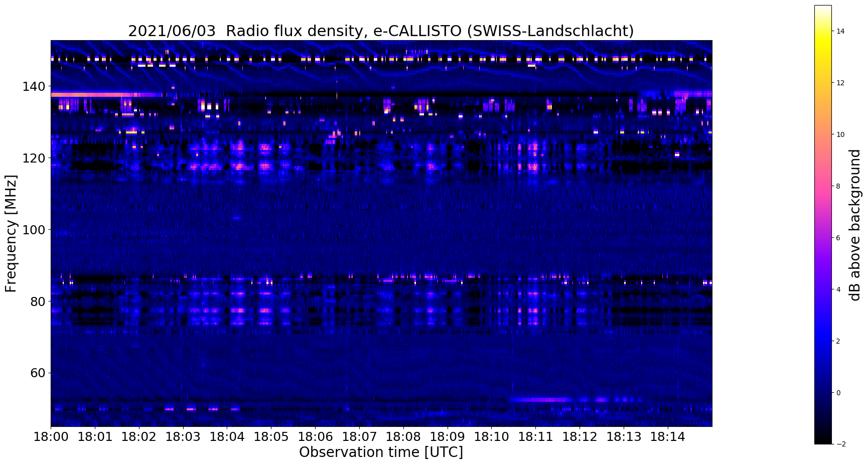Click the 18:04 time tick label

pos(227,436)
